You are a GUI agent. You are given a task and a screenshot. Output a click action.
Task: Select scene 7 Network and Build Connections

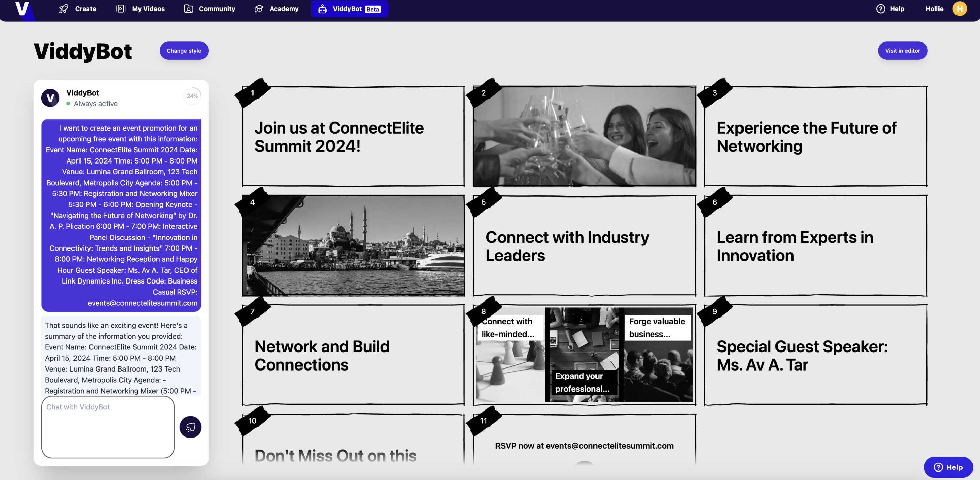coord(354,355)
